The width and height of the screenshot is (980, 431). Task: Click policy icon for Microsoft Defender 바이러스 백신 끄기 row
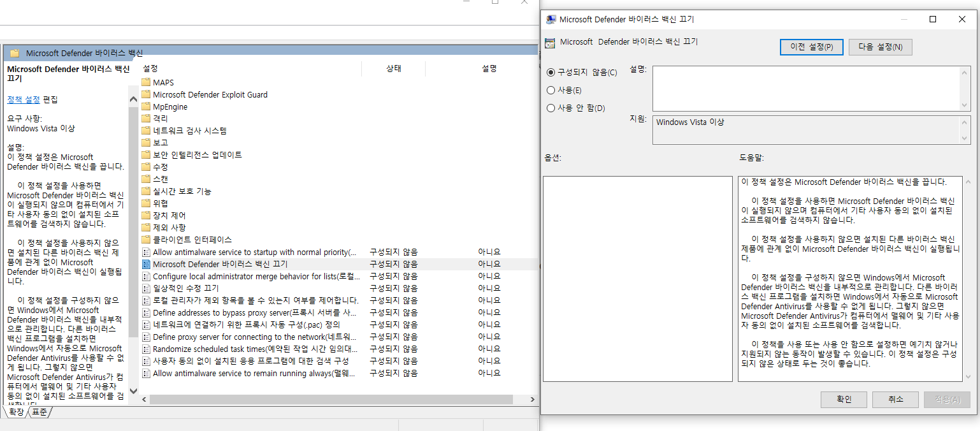(146, 264)
